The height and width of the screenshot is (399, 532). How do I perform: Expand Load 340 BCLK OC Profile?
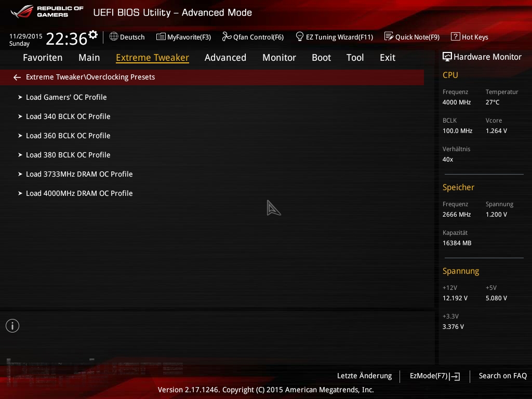20,116
